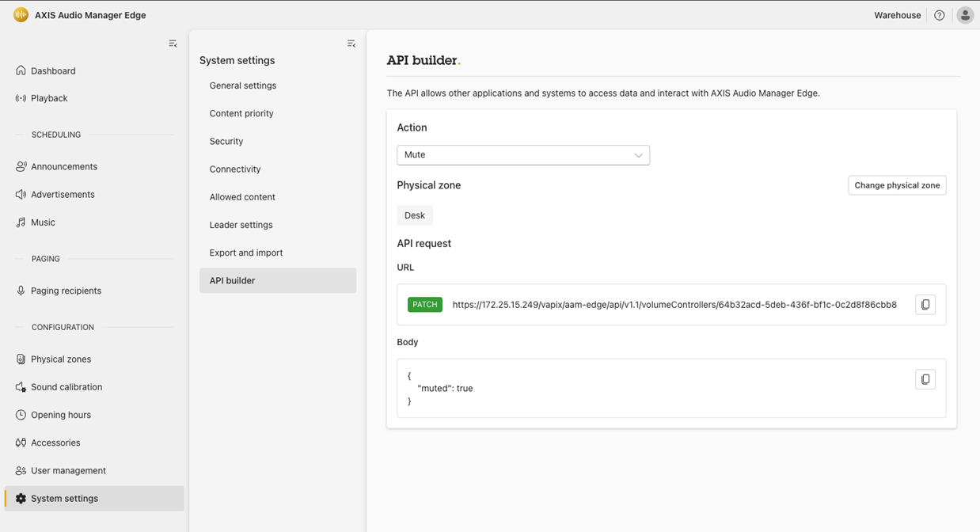Viewport: 980px width, 532px height.
Task: Click the Dashboard home icon
Action: click(21, 70)
